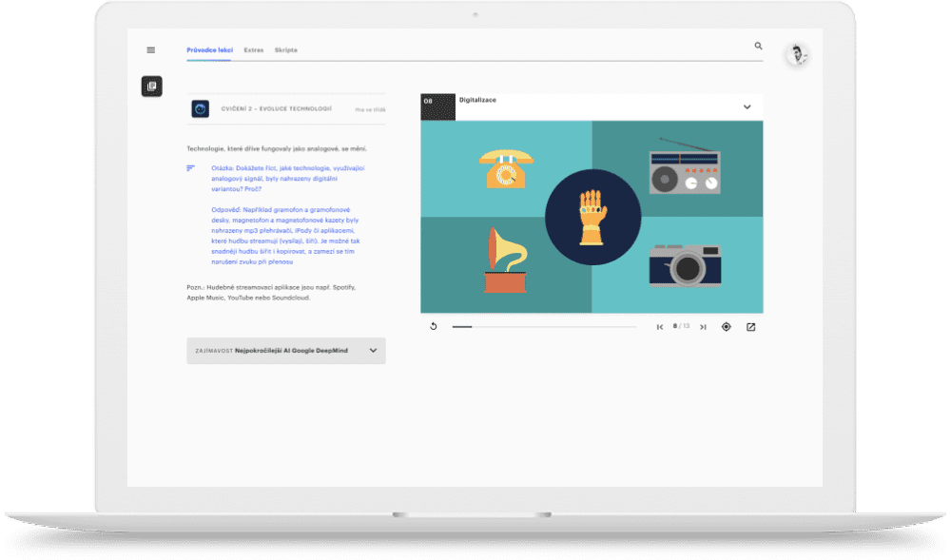Click the Digitalizace slide image
Screen dimensions: 951x560
click(592, 217)
